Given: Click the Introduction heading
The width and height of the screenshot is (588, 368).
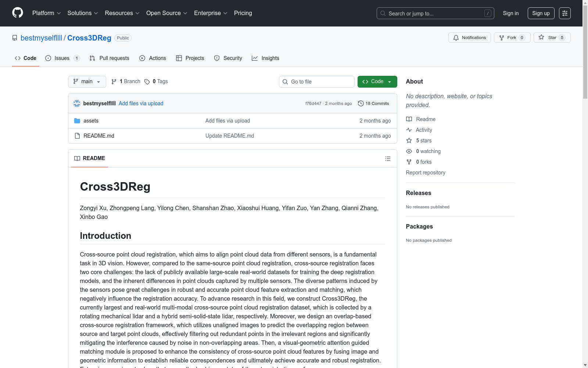Looking at the screenshot, I should coord(105,236).
